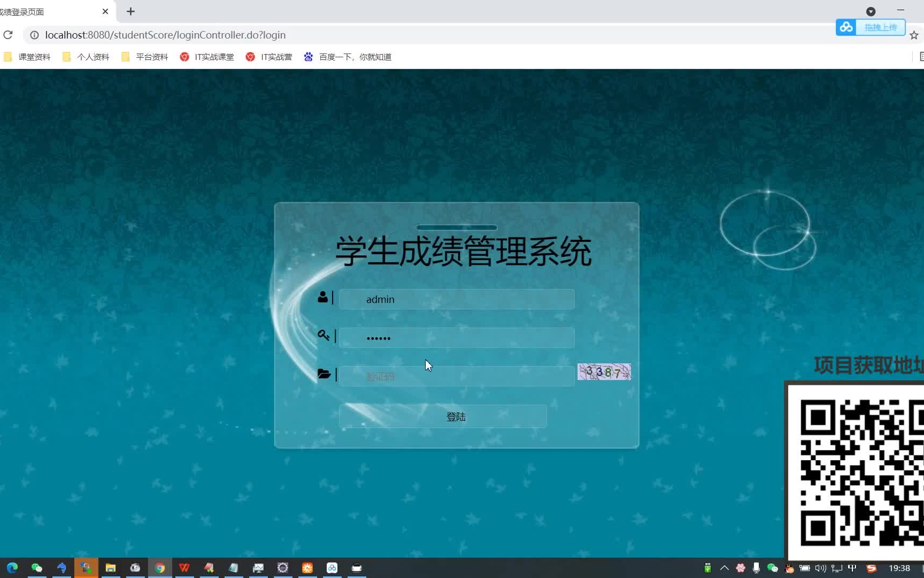
Task: Open the 百度一下，你就知道 bookmark
Action: pyautogui.click(x=348, y=57)
